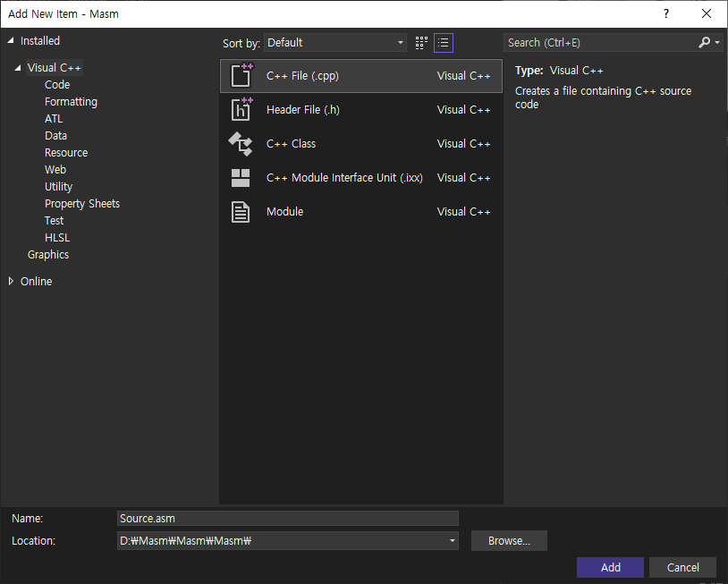Select the Formatting category
This screenshot has height=584, width=728.
click(x=71, y=102)
